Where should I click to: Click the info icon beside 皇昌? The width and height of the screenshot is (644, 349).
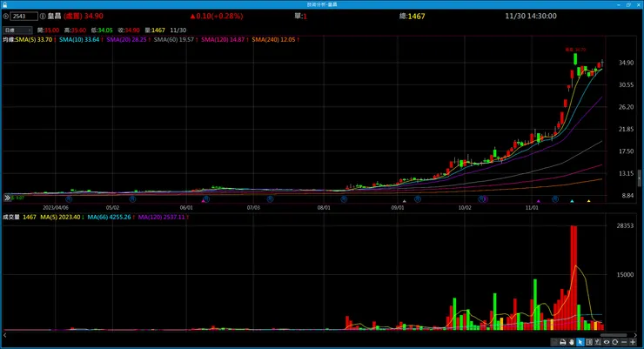[43, 16]
